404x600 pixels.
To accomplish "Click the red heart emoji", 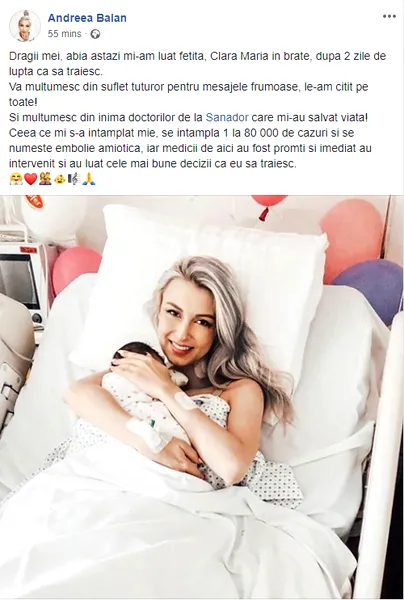I will 30,179.
